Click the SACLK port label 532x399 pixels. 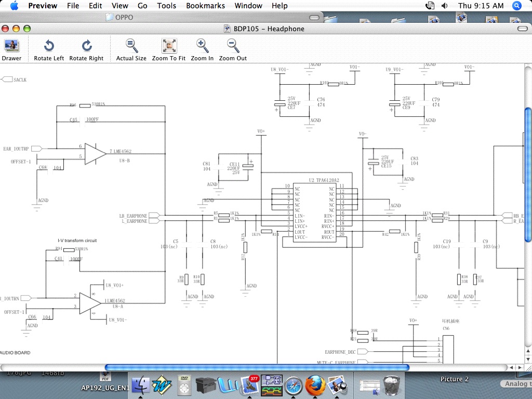point(20,79)
